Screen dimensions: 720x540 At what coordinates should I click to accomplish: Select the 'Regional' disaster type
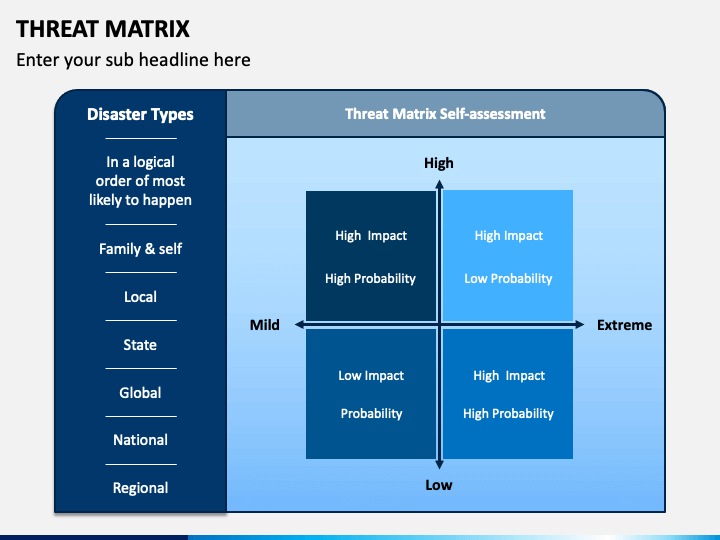pyautogui.click(x=140, y=488)
